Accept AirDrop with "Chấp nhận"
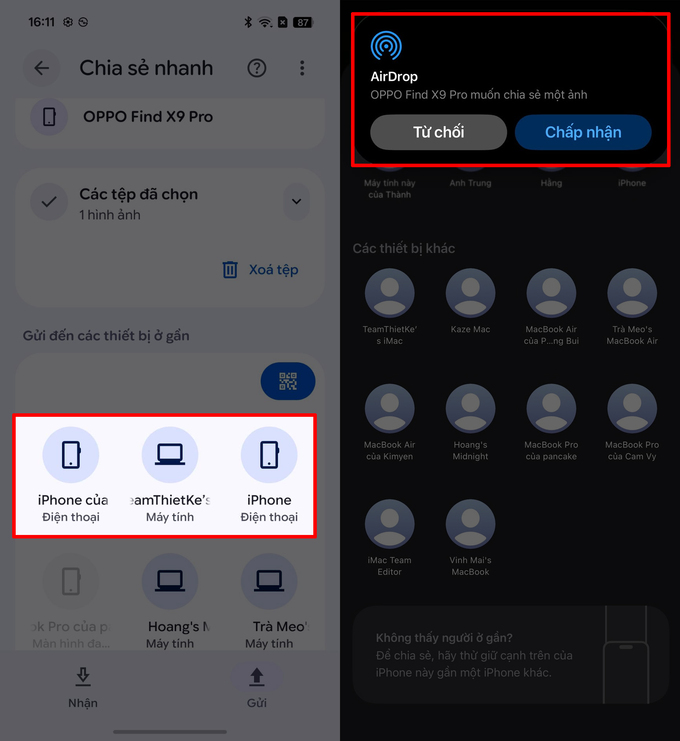The height and width of the screenshot is (741, 680). point(583,132)
